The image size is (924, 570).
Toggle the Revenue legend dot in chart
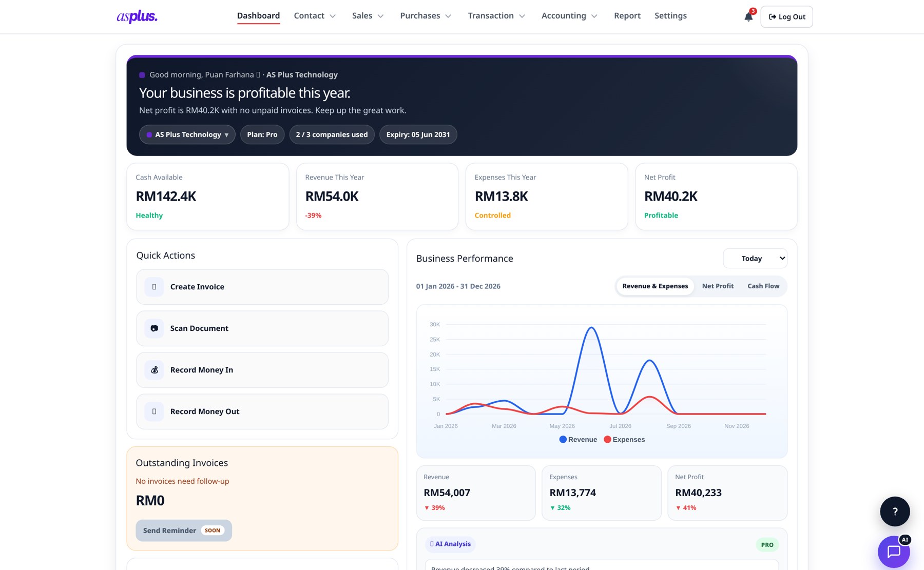pyautogui.click(x=563, y=439)
